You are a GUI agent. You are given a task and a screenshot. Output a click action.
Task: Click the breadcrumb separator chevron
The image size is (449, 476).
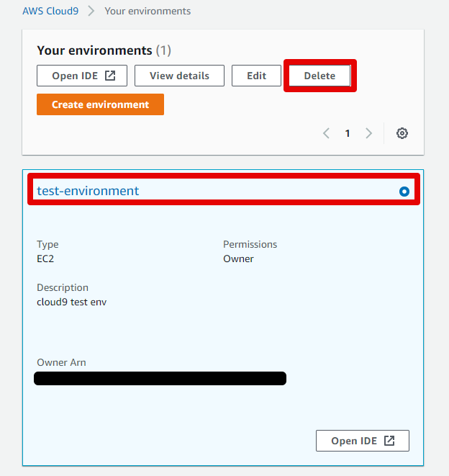pyautogui.click(x=91, y=12)
